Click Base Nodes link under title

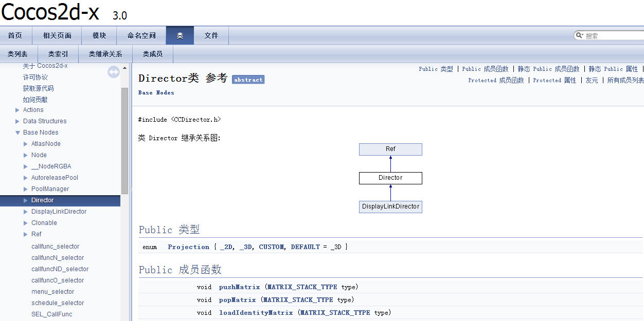156,92
